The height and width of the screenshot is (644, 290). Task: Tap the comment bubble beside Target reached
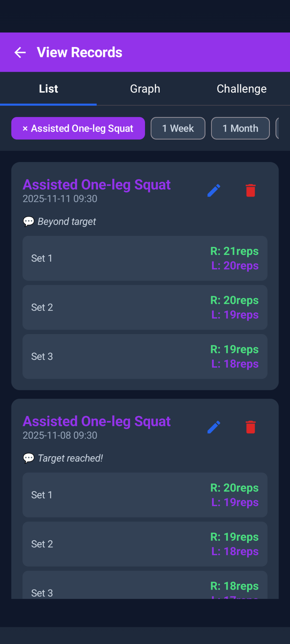coord(29,458)
